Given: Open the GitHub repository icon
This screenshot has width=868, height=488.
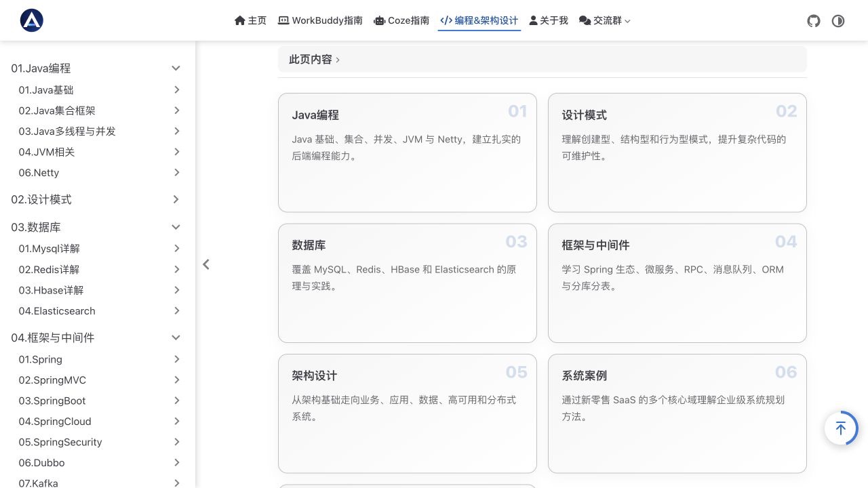Looking at the screenshot, I should coord(814,21).
